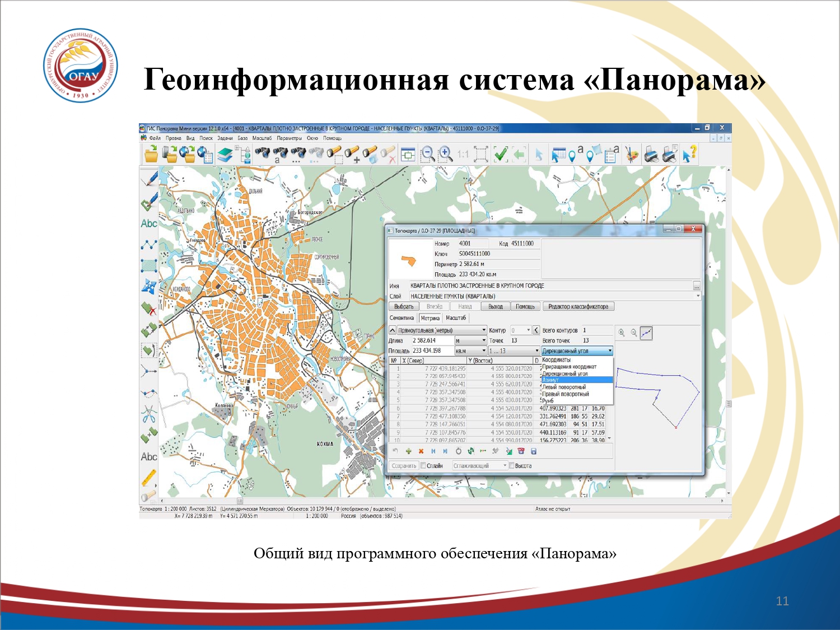Click the Выбрать button
This screenshot has height=630, width=840.
point(403,306)
